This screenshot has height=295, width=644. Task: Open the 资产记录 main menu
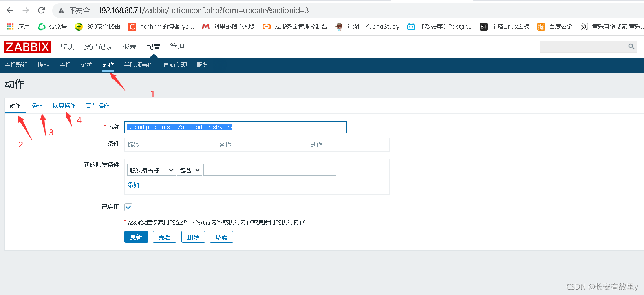98,47
